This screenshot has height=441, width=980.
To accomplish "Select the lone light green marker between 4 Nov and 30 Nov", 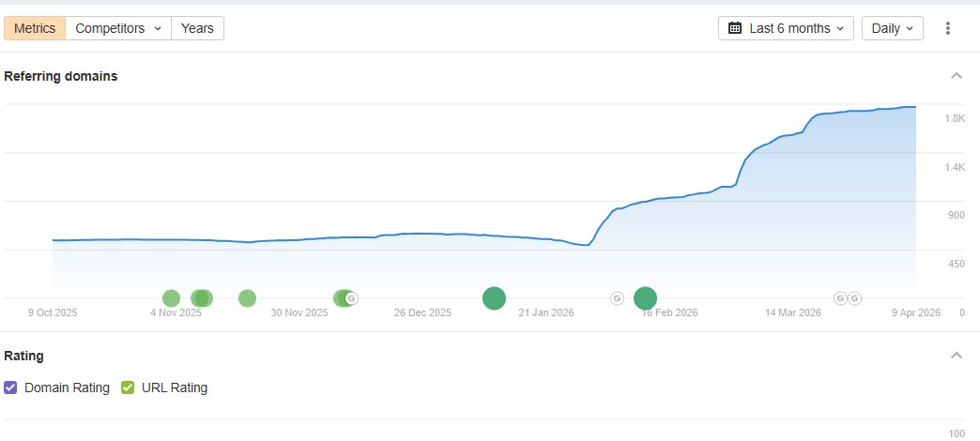I will pyautogui.click(x=247, y=298).
